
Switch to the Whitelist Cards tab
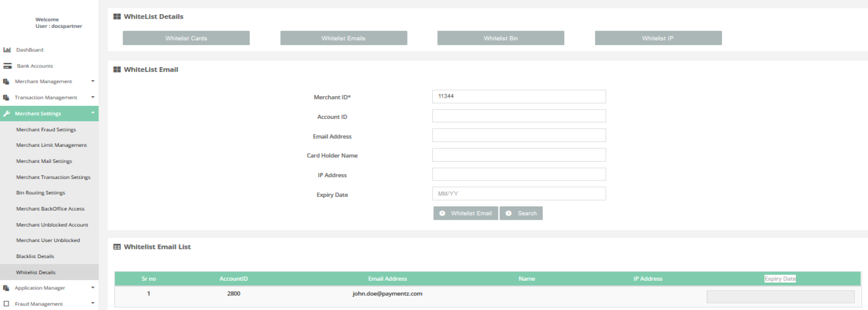point(186,38)
